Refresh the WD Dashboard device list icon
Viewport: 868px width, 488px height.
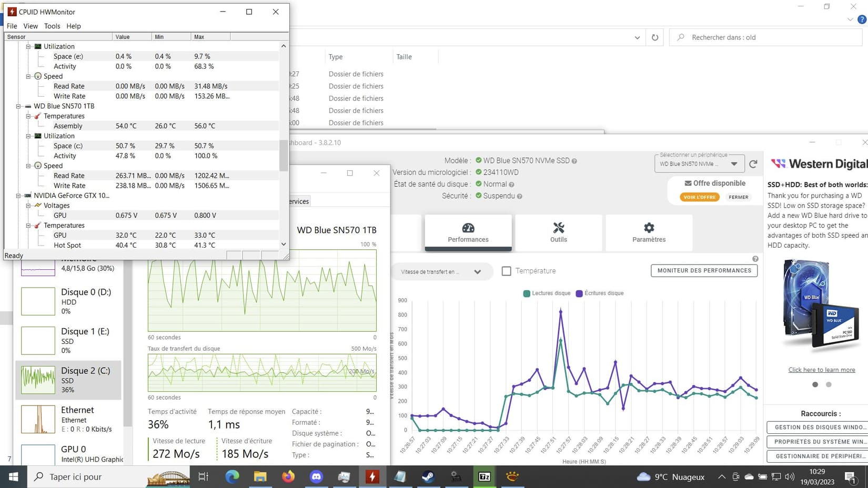[753, 164]
